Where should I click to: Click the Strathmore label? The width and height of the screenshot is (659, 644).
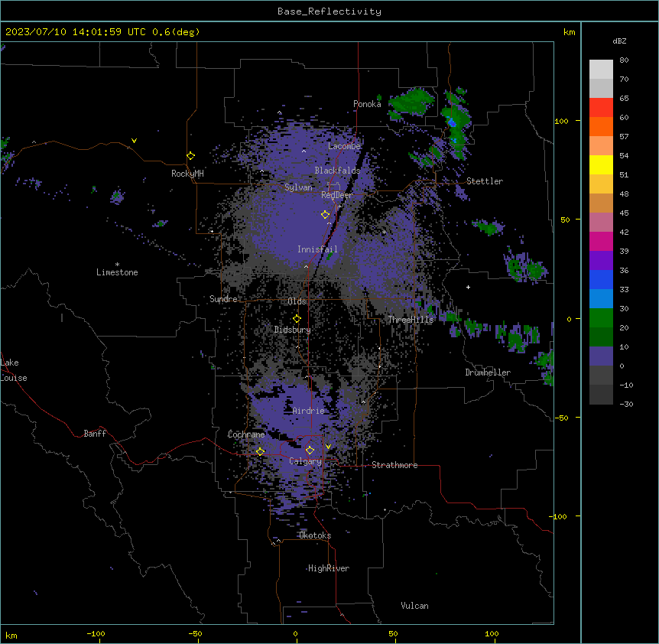394,465
